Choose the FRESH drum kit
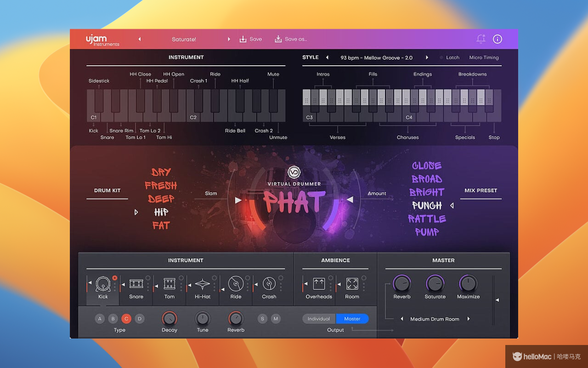 pos(161,185)
